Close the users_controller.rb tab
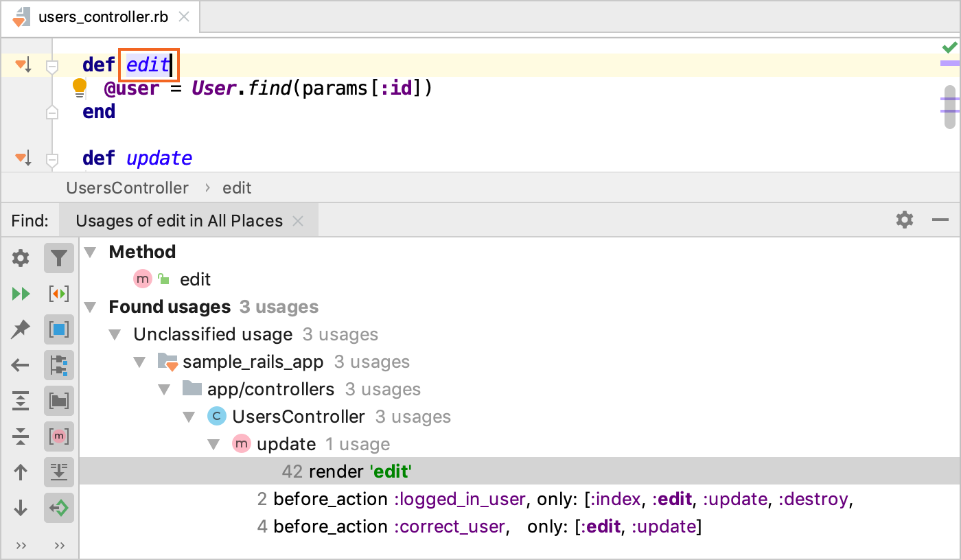The width and height of the screenshot is (961, 560). [184, 17]
